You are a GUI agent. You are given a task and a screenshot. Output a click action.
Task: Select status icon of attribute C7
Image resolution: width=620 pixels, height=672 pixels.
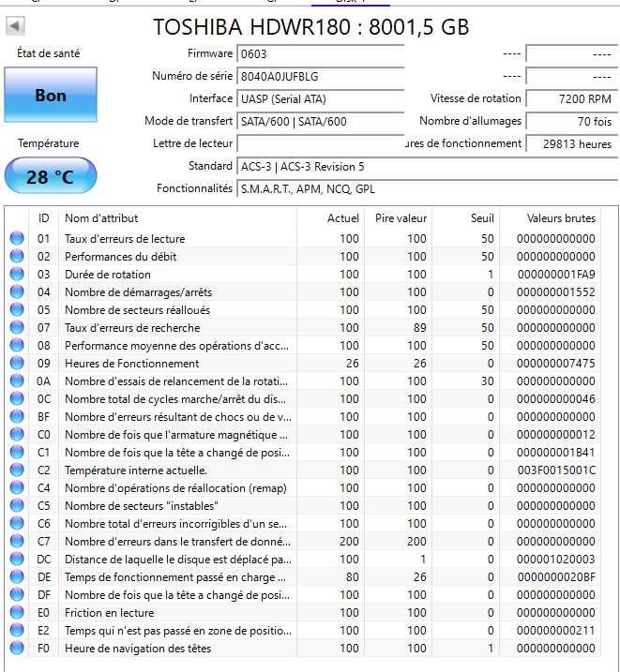pyautogui.click(x=17, y=542)
